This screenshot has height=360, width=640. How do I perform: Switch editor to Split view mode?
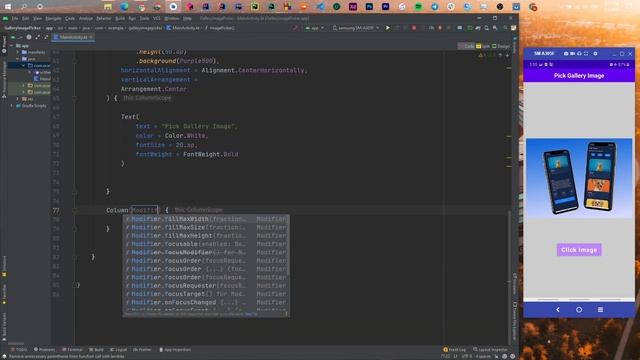tap(483, 46)
